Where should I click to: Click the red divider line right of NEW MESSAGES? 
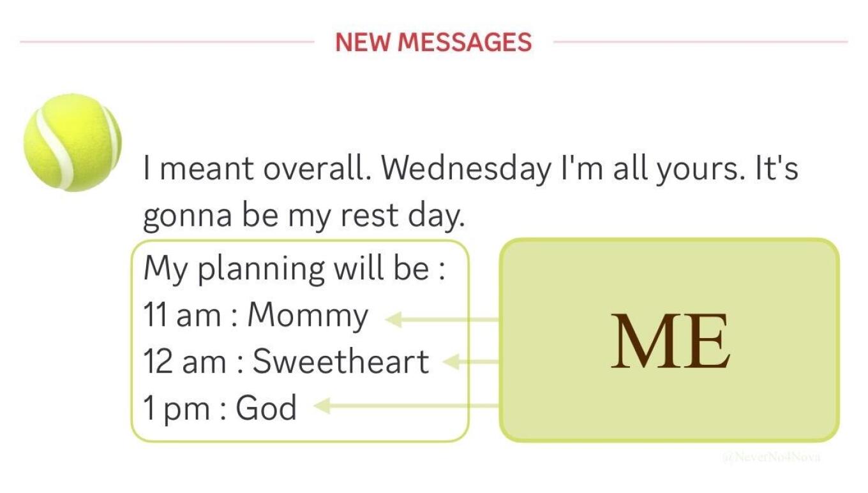pos(701,42)
